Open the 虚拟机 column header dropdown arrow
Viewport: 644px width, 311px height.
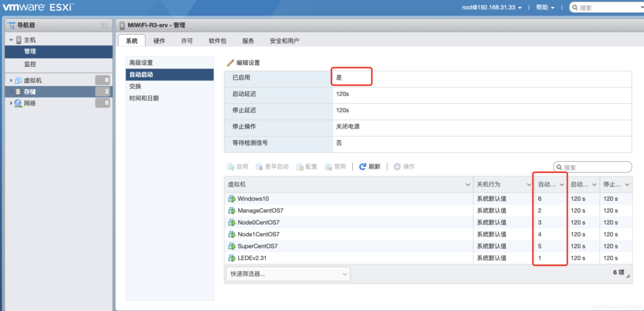click(467, 184)
